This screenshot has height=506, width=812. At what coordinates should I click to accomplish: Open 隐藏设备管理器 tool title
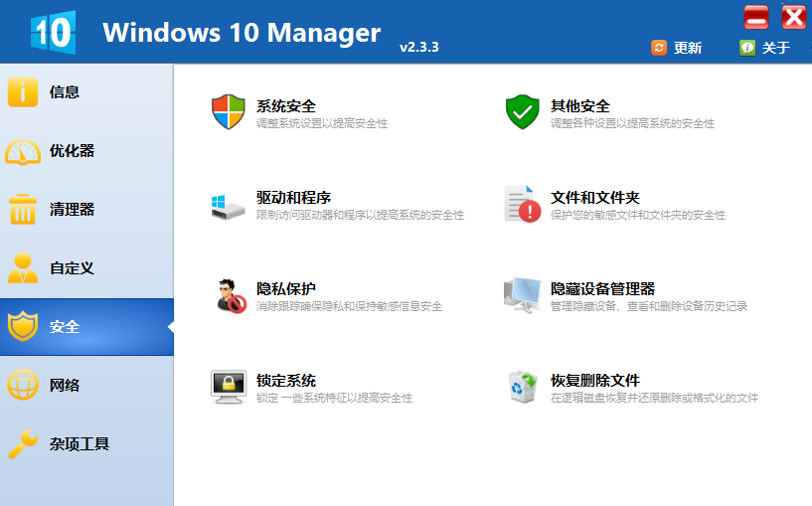click(602, 288)
